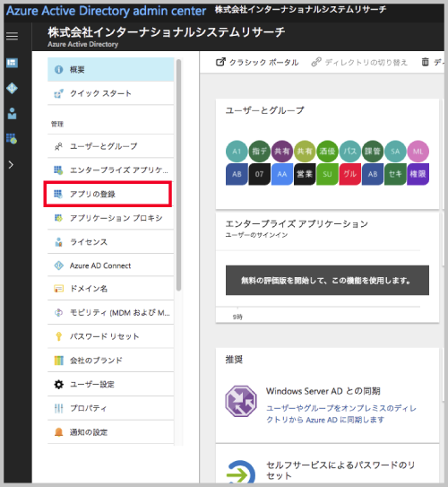This screenshot has height=487, width=448.
Task: Click ディレクトリの切り替え toolbar button
Action: pos(359,63)
